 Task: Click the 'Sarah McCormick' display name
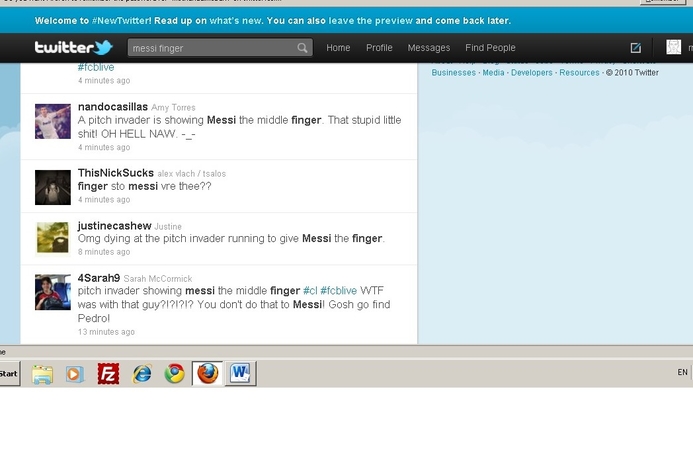158,279
